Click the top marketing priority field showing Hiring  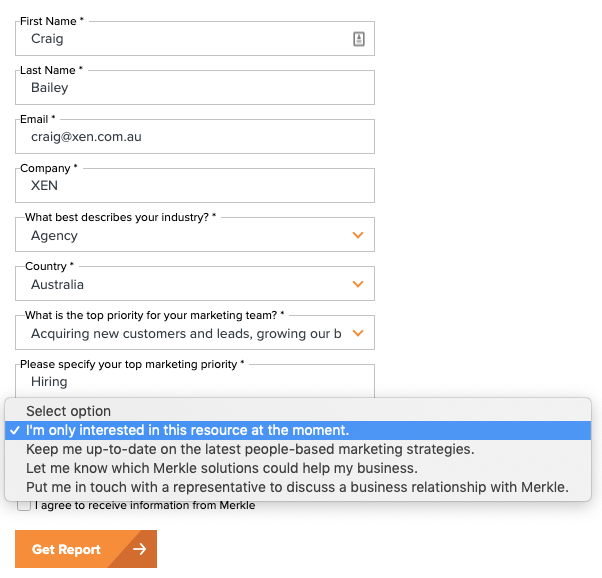[x=195, y=381]
